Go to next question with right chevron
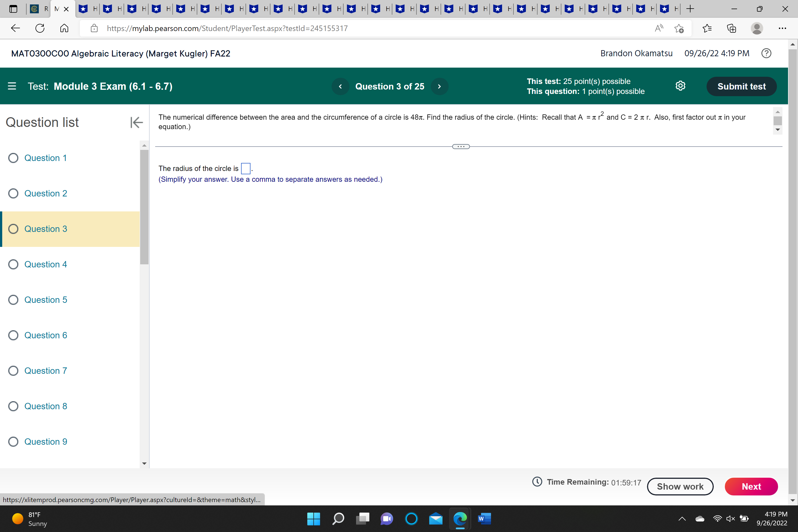Screen dimensions: 798x532 [439, 86]
